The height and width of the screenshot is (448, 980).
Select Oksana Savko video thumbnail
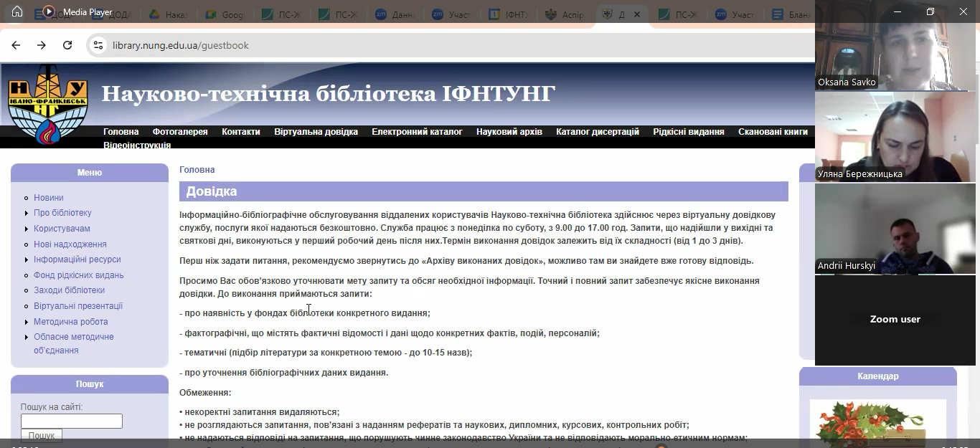click(x=895, y=46)
